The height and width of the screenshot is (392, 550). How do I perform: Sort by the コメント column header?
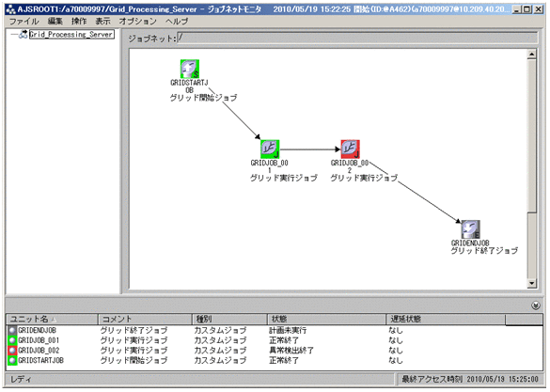point(145,319)
